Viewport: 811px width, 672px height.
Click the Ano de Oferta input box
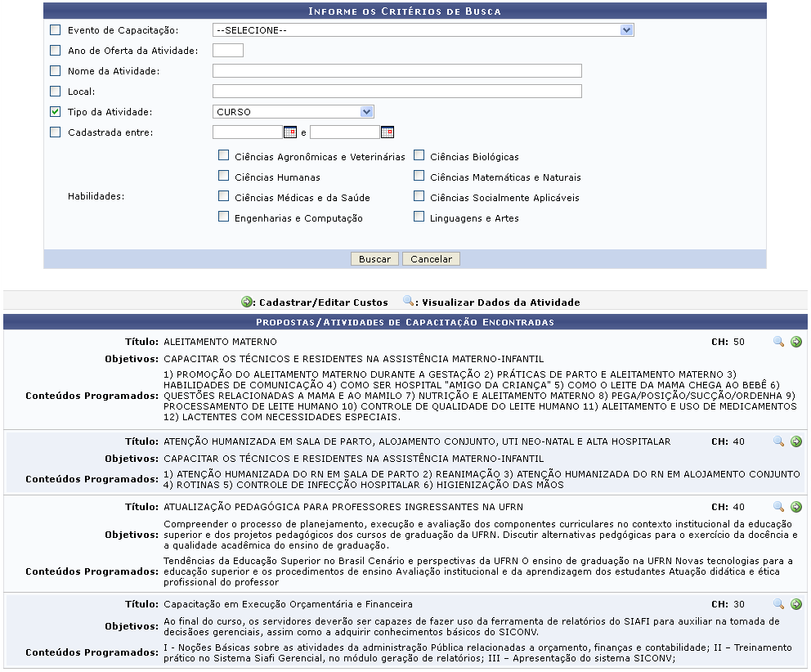click(x=227, y=51)
